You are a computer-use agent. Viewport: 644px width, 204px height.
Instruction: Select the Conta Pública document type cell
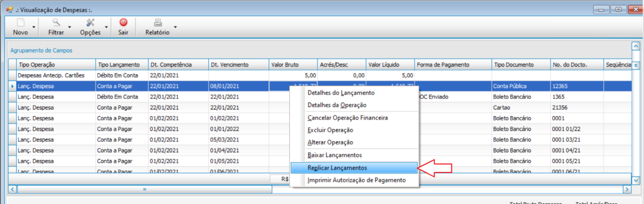click(521, 86)
